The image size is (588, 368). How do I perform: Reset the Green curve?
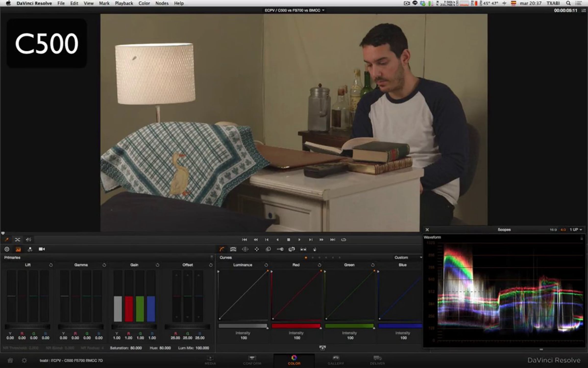coord(373,265)
